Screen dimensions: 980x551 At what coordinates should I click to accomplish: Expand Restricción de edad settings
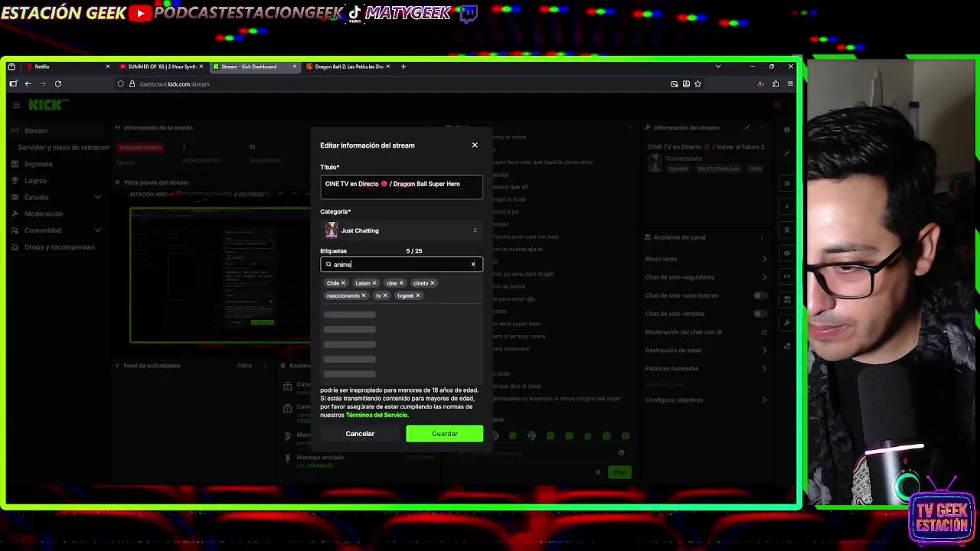(764, 350)
